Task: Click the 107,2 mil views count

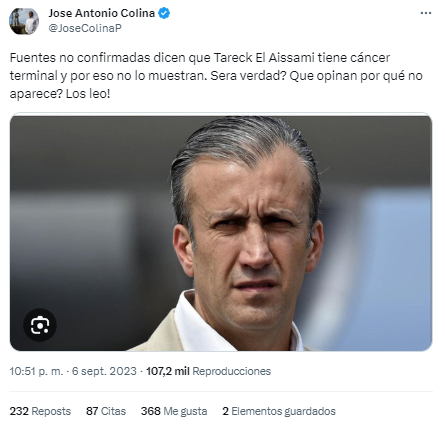Action: pyautogui.click(x=168, y=371)
